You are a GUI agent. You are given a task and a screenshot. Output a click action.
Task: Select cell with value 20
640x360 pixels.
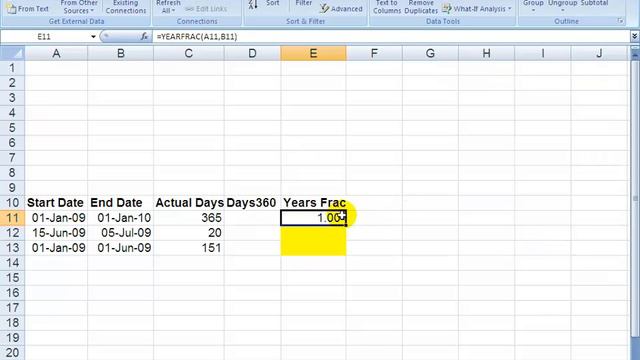189,233
